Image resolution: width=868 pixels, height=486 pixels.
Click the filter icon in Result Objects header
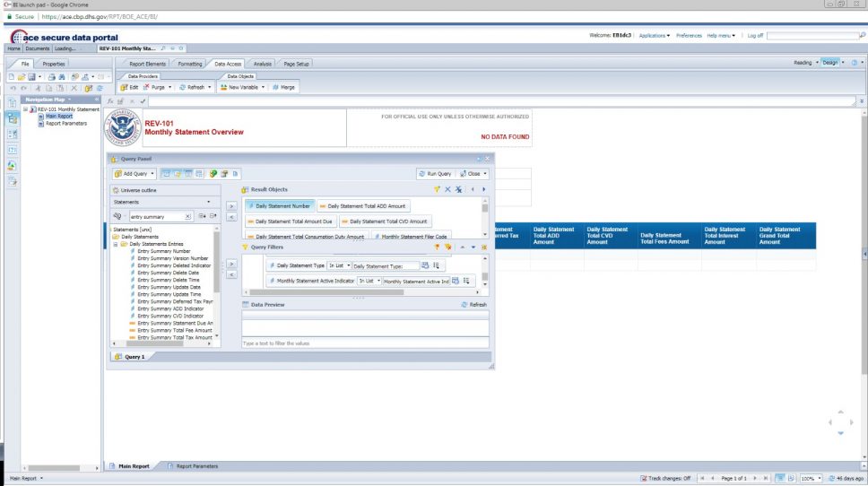[x=437, y=189]
